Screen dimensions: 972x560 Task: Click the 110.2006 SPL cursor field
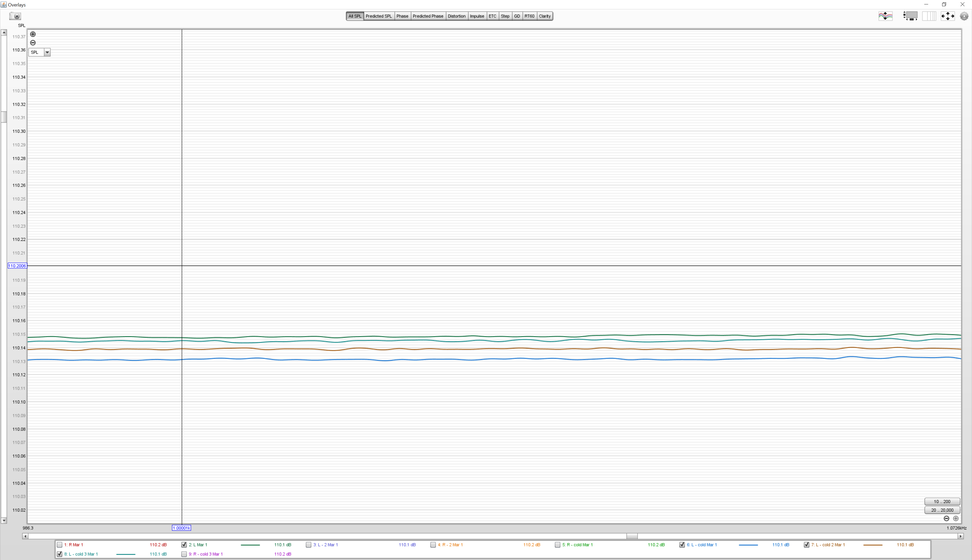tap(17, 266)
